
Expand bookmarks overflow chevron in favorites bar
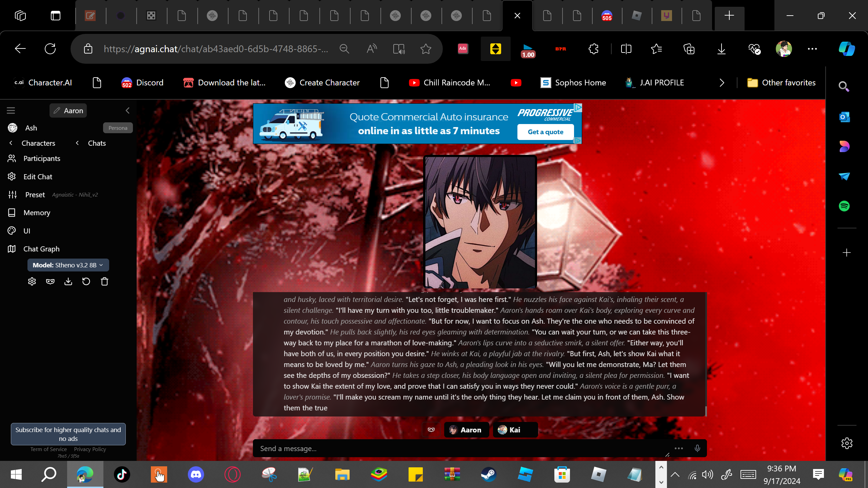click(x=722, y=83)
